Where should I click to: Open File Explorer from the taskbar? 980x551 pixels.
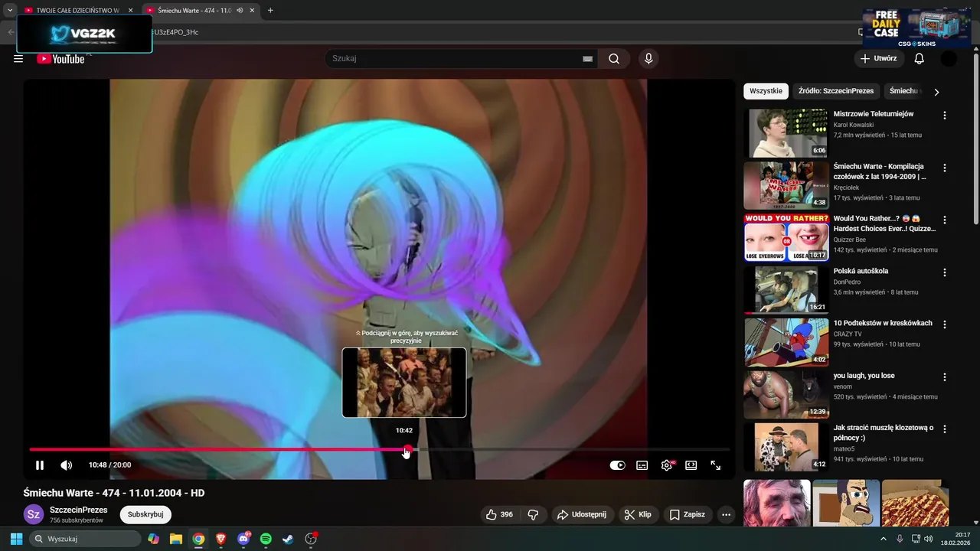pos(176,539)
